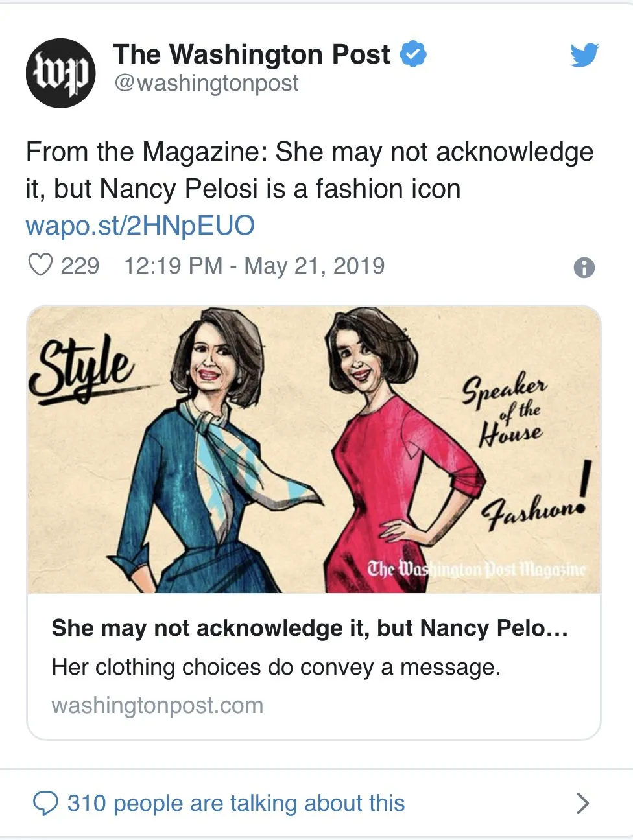The height and width of the screenshot is (840, 633).
Task: Click the @washingtonpost handle
Action: point(206,84)
